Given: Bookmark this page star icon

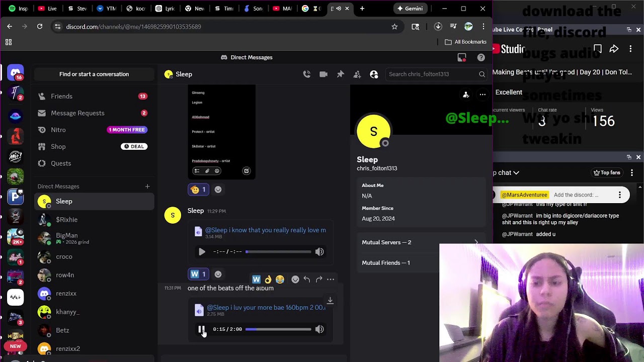Looking at the screenshot, I should 394,27.
